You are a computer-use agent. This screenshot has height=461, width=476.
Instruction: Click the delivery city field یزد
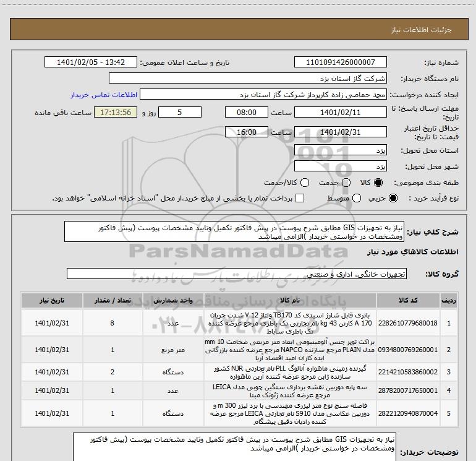[340, 166]
